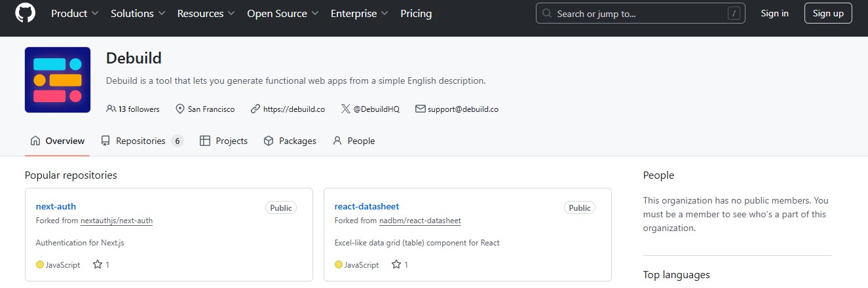Open the 13 followers link
The width and height of the screenshot is (868, 288).
[133, 109]
